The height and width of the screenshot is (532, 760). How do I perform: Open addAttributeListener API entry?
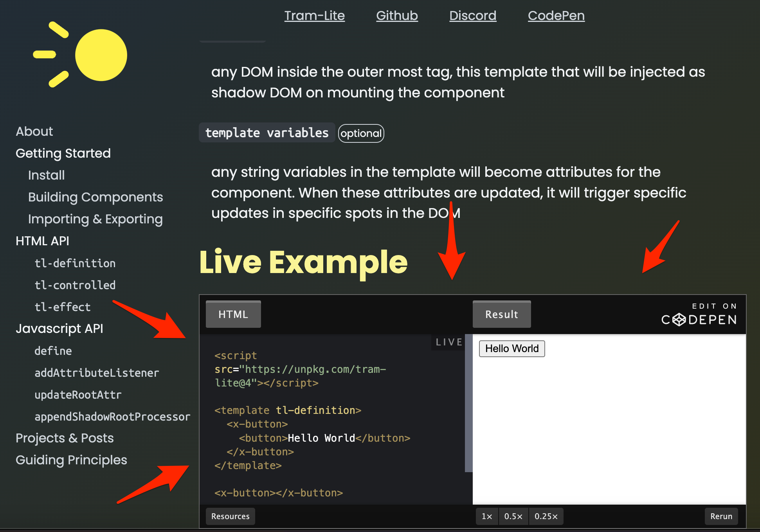pyautogui.click(x=97, y=372)
